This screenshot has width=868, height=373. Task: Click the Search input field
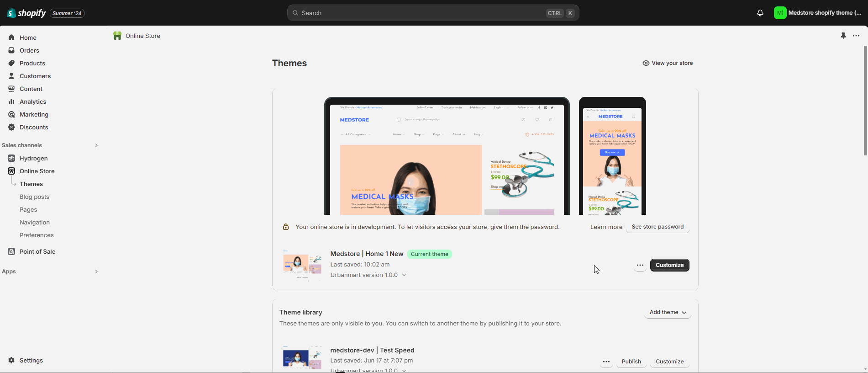[433, 13]
